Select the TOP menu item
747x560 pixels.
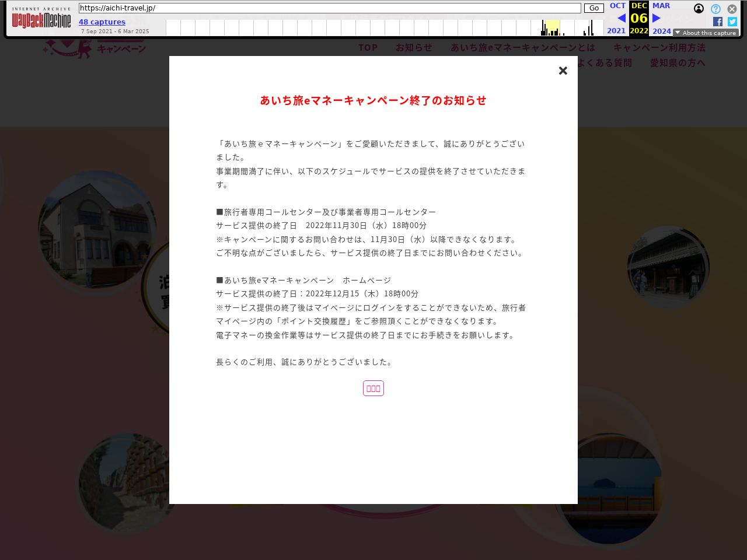368,48
